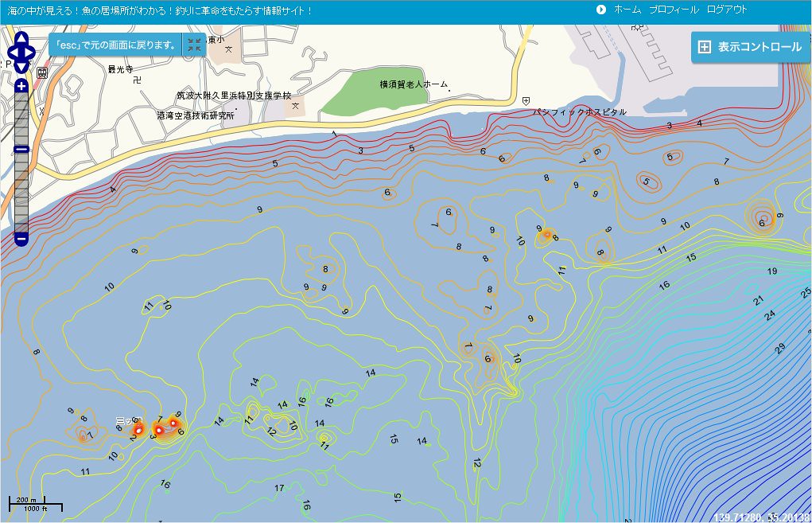
Task: Pan the map up with arrow control
Action: click(21, 39)
